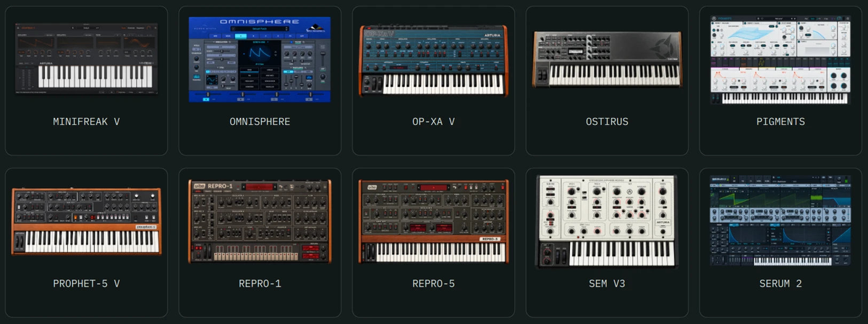Select the SEM V3 label
Image resolution: width=868 pixels, height=324 pixels.
coord(607,283)
